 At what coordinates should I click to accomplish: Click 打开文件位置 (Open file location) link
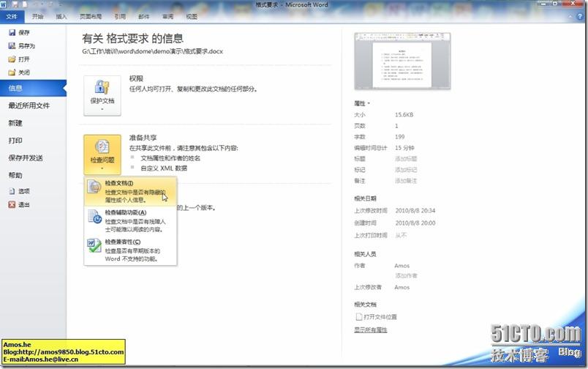coord(380,317)
